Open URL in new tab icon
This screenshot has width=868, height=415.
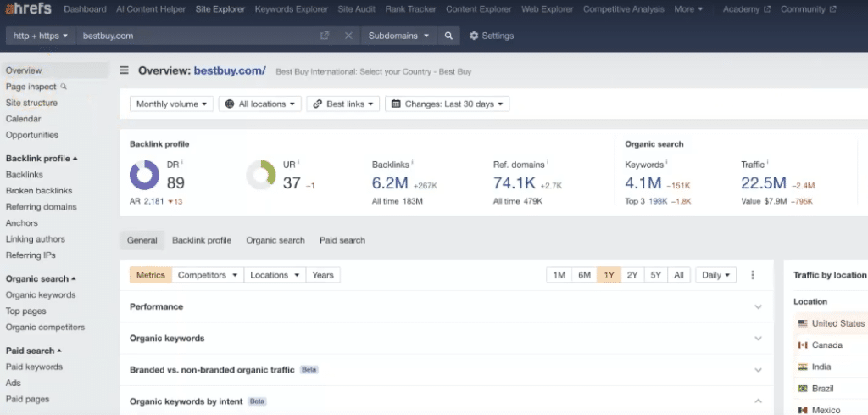tap(325, 36)
